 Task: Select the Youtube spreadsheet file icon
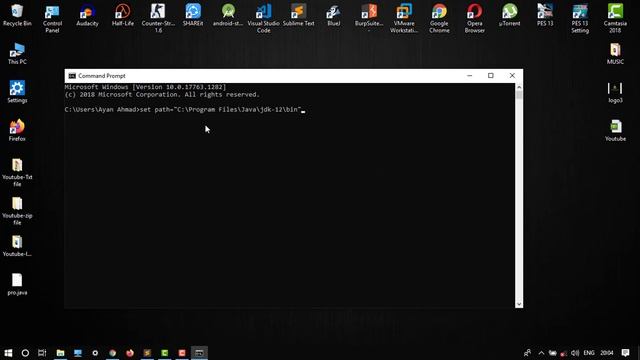(x=615, y=131)
